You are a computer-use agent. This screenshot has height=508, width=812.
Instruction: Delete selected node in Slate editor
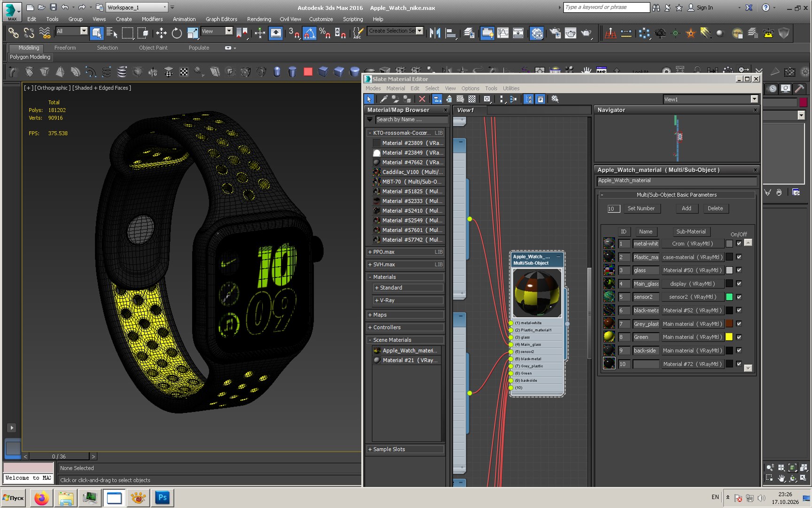(x=422, y=99)
